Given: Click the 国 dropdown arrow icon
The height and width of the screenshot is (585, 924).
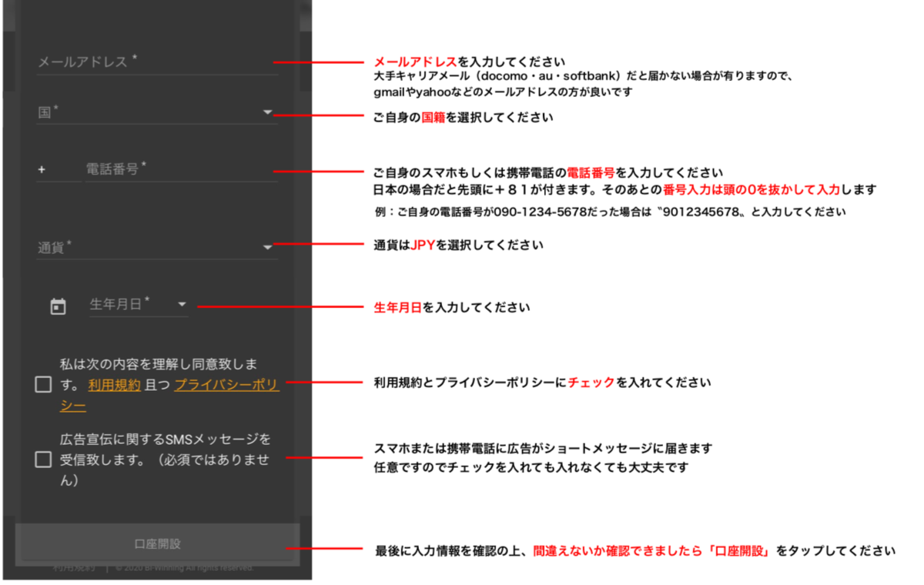Looking at the screenshot, I should click(267, 112).
